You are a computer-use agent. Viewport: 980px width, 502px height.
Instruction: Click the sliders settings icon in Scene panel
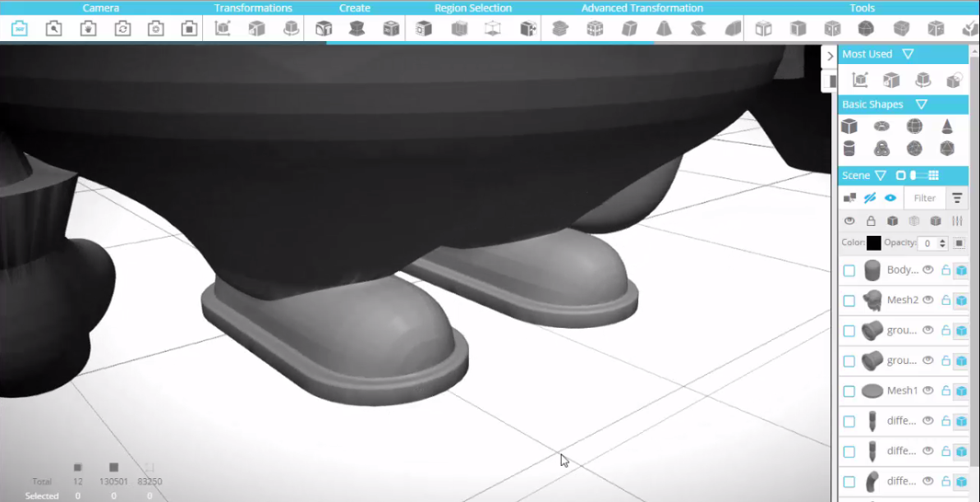click(x=957, y=221)
